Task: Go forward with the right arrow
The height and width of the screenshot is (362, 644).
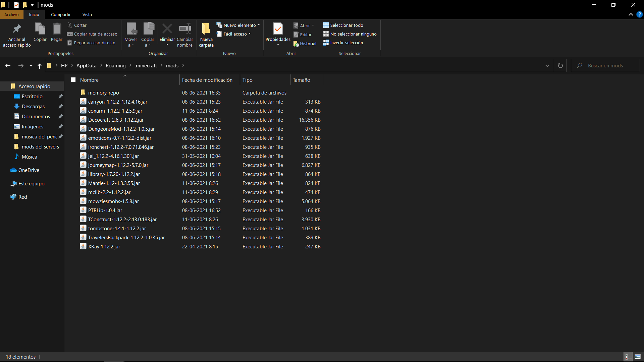Action: point(21,66)
